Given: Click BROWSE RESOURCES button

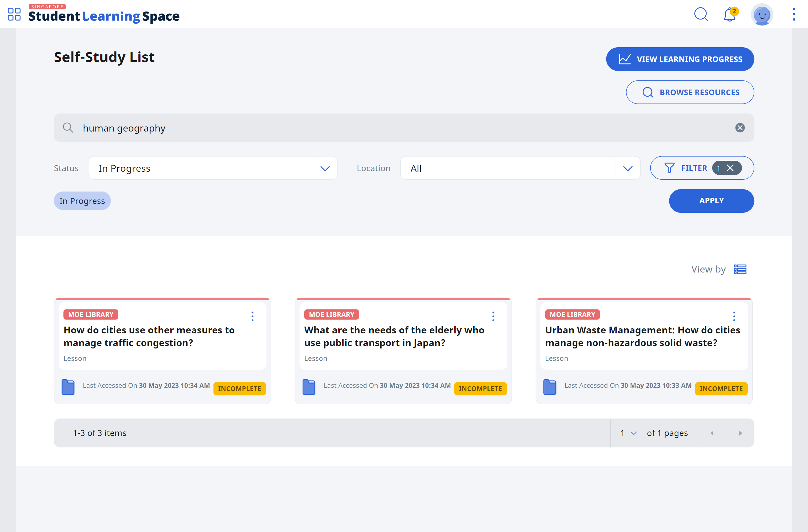Looking at the screenshot, I should 690,92.
